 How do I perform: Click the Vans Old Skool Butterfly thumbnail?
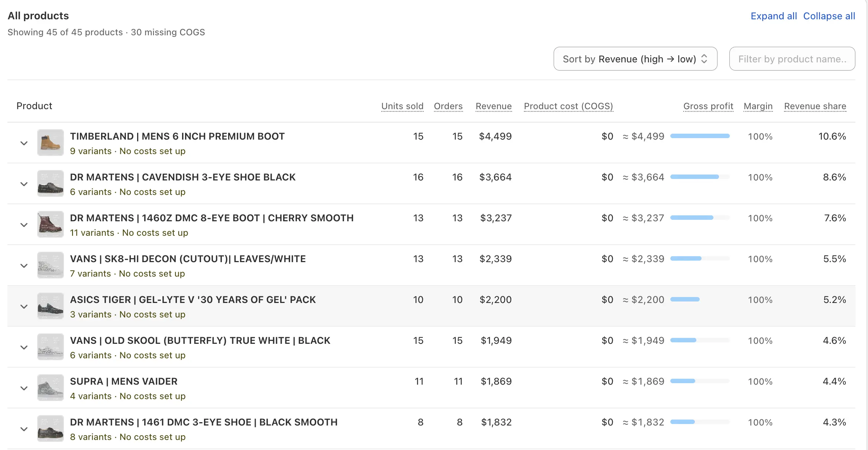51,347
